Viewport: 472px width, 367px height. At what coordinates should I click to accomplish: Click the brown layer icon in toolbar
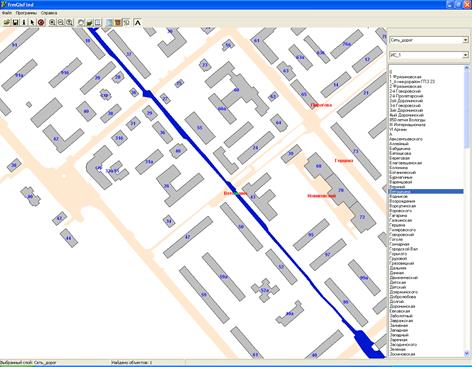[x=118, y=22]
